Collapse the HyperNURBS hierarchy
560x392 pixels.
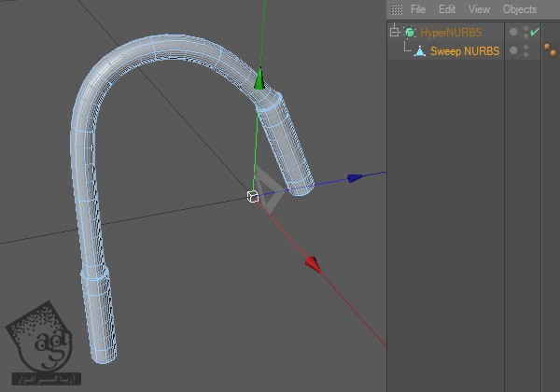pos(395,33)
